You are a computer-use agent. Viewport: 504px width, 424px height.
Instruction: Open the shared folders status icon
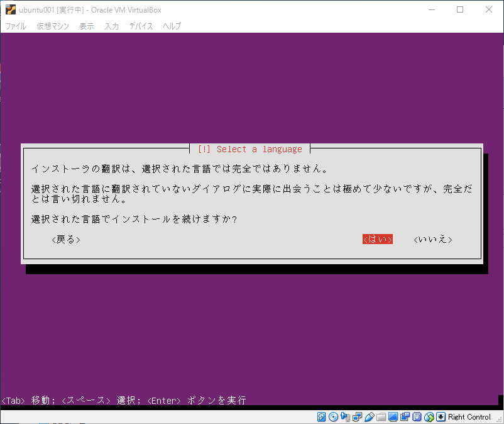[381, 417]
